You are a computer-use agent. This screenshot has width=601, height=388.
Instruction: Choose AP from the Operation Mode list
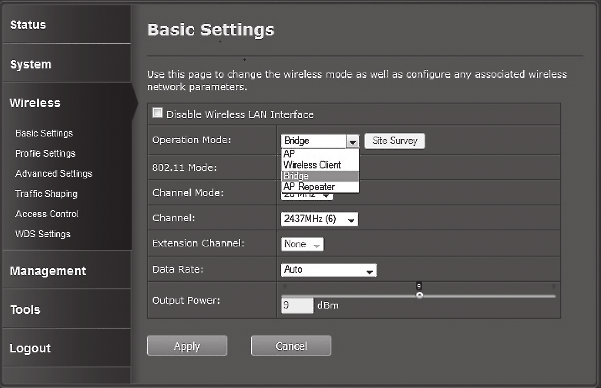pos(320,154)
